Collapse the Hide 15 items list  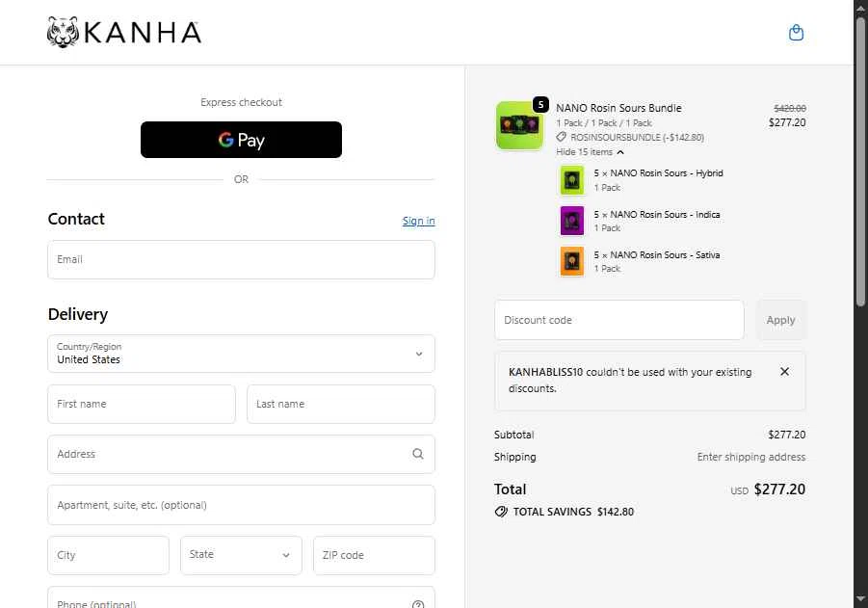[x=591, y=151]
